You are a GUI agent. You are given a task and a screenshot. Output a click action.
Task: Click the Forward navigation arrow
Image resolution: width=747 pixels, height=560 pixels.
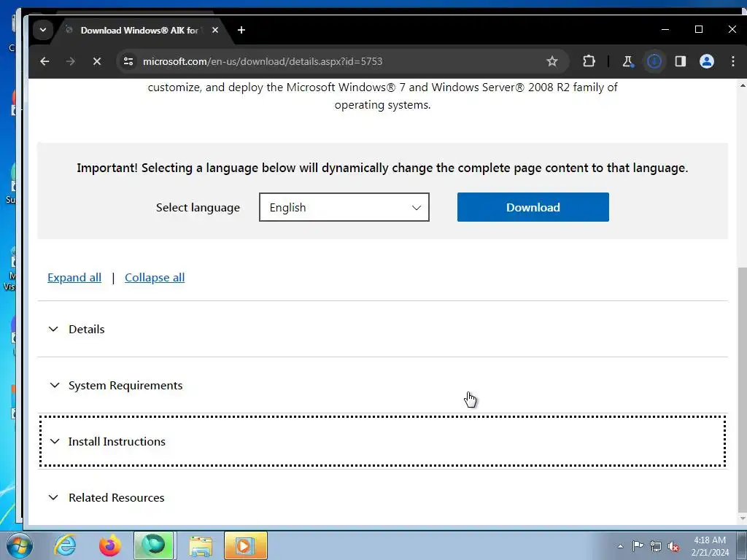(71, 61)
